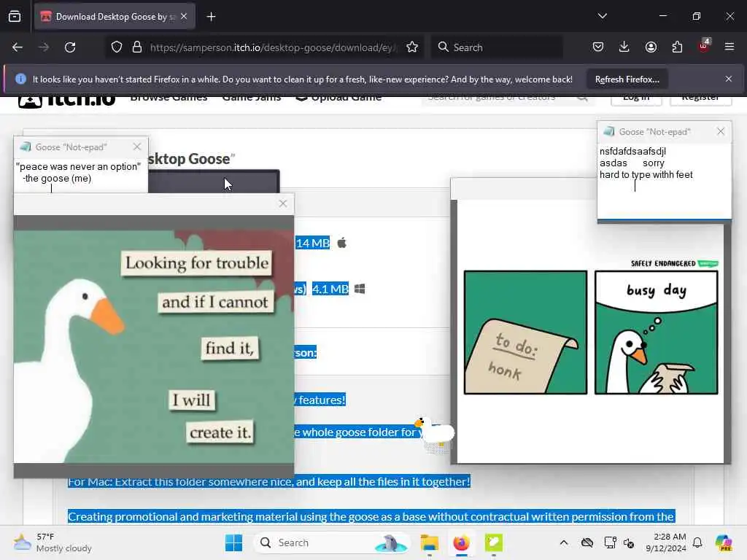Screen dimensions: 747x560
Task: Close the Looking for trouble meme window
Action: pyautogui.click(x=283, y=204)
